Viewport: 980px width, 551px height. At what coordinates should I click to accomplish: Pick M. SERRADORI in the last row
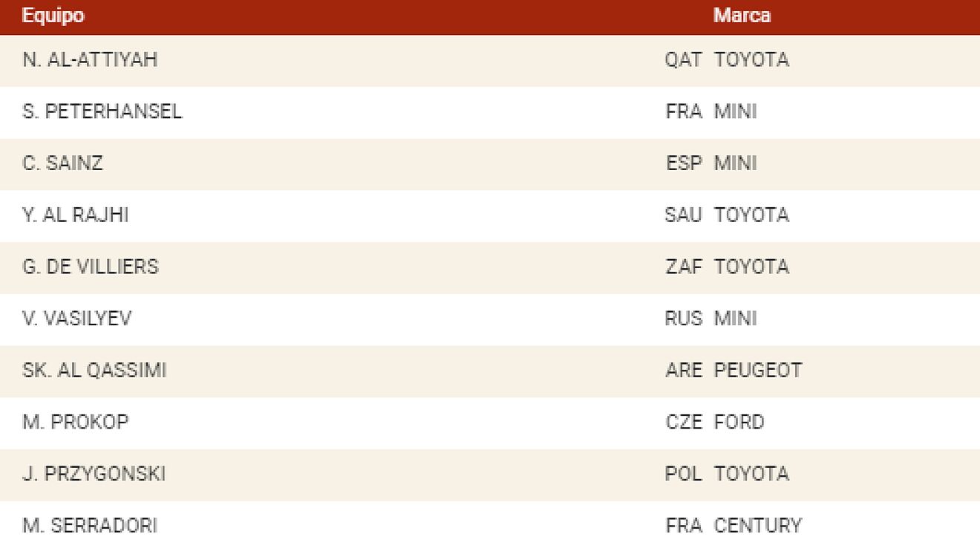(89, 526)
